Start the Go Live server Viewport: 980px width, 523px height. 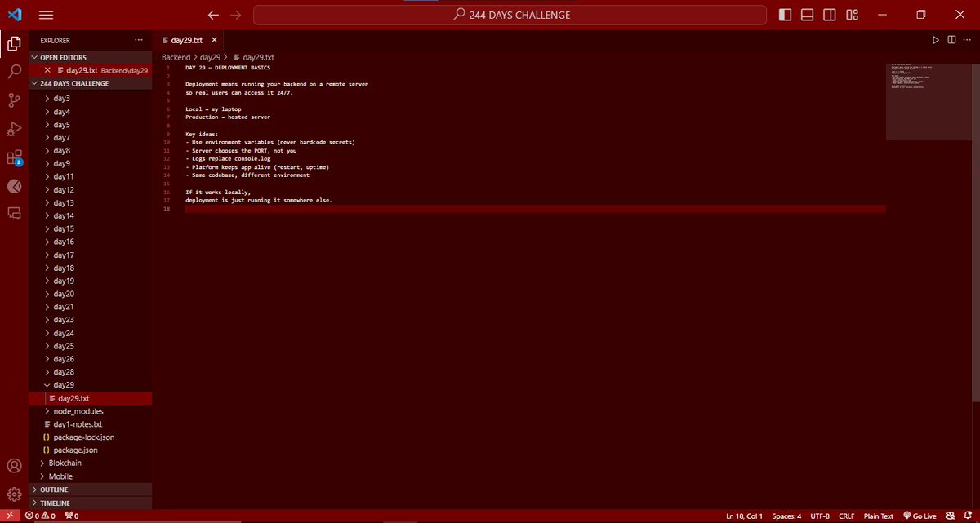(x=920, y=516)
